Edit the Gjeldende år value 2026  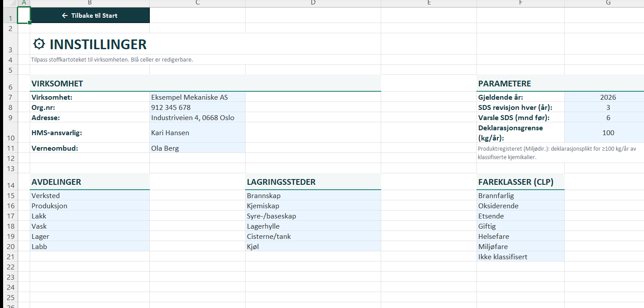608,97
